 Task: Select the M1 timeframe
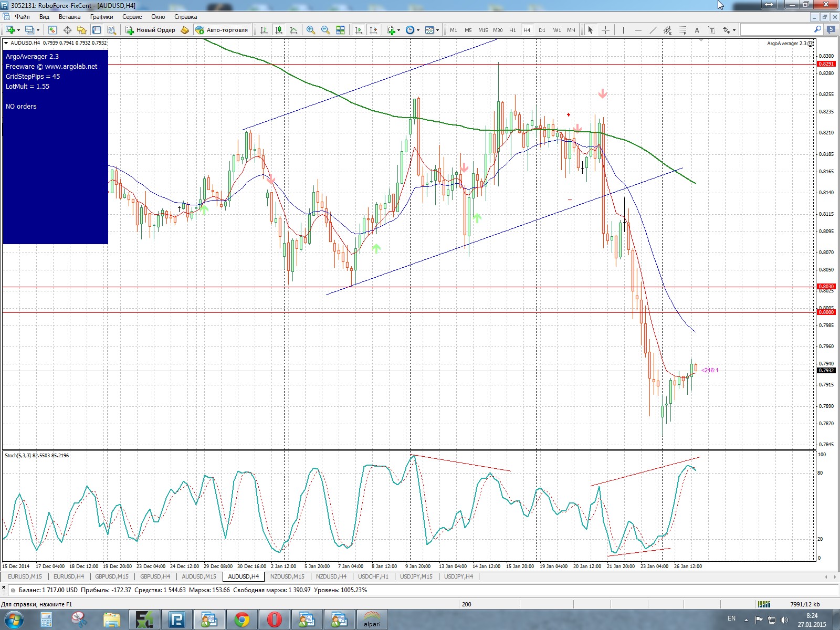[x=454, y=30]
